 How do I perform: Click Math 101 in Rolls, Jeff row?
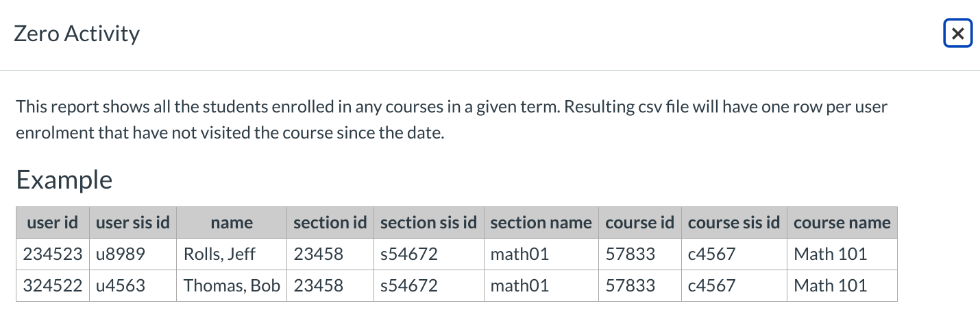(830, 254)
